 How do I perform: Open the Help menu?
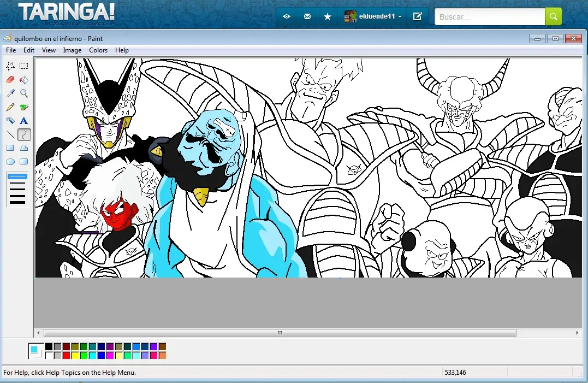coord(122,50)
